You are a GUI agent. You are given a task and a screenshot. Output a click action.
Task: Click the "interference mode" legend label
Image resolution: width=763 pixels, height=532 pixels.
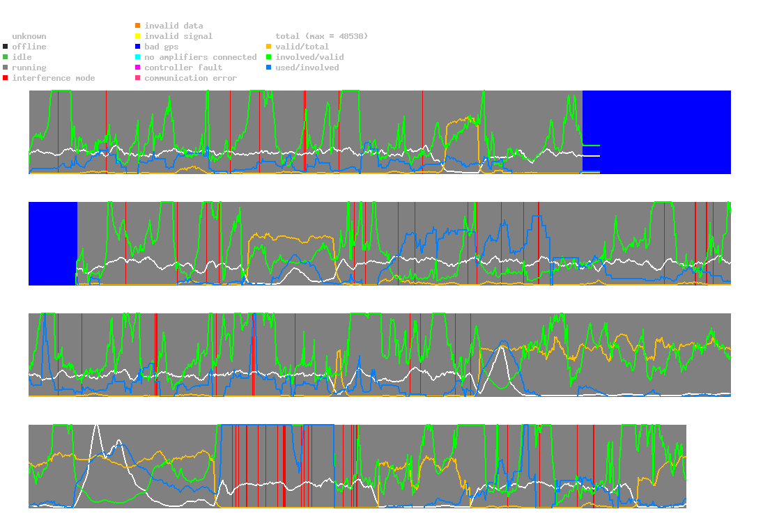pyautogui.click(x=54, y=78)
